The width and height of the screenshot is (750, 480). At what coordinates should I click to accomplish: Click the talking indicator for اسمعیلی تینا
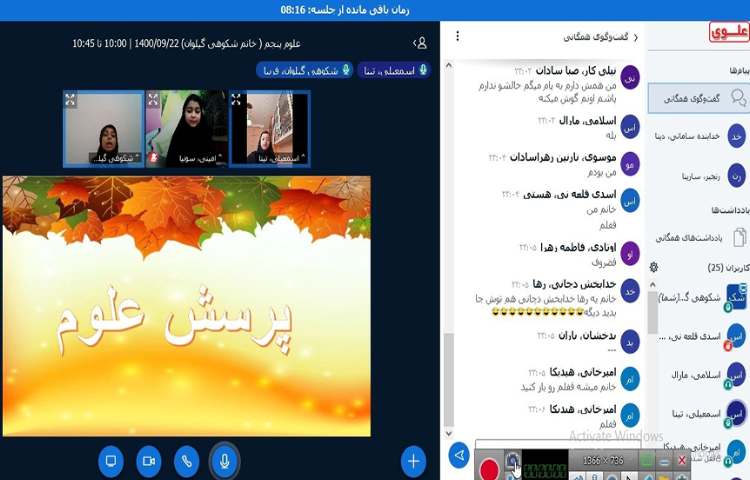pyautogui.click(x=394, y=71)
